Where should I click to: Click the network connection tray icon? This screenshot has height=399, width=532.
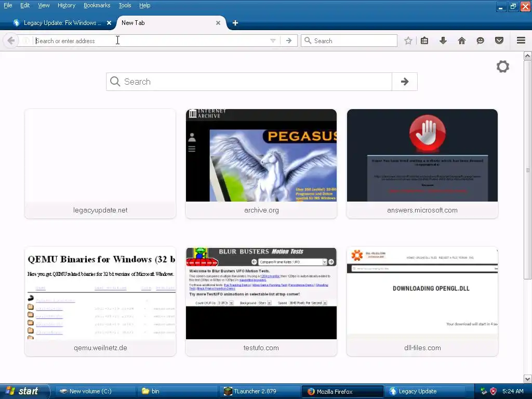[x=484, y=391]
